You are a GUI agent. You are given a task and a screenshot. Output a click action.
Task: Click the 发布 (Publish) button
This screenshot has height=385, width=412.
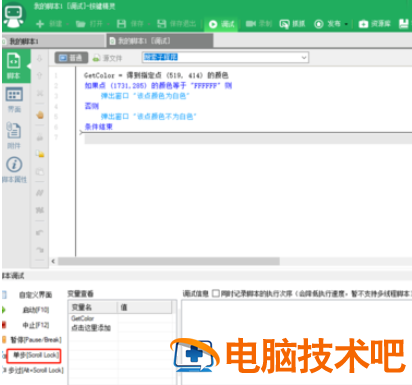click(x=328, y=24)
